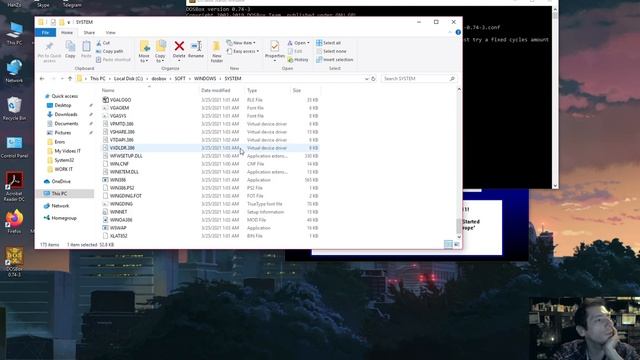Select the WSWAP application file
Viewport: 640px width, 360px height.
[x=118, y=228]
